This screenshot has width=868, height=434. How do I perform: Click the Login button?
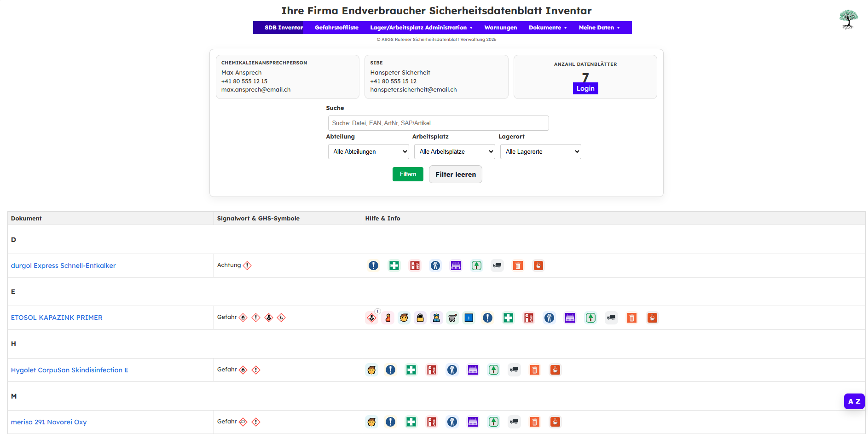585,88
